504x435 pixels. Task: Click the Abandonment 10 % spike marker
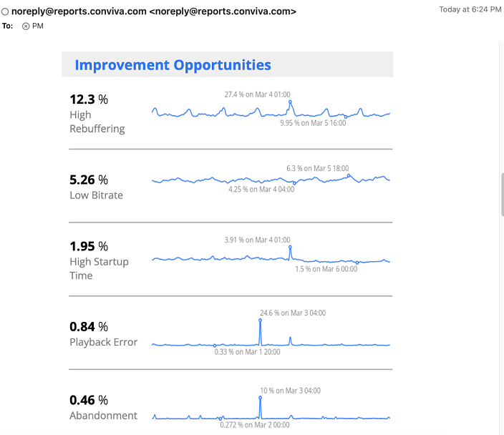coord(260,398)
